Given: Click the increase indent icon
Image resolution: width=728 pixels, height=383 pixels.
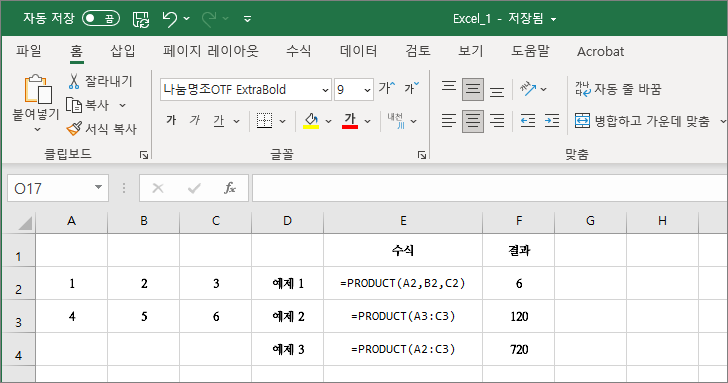Looking at the screenshot, I should 552,121.
